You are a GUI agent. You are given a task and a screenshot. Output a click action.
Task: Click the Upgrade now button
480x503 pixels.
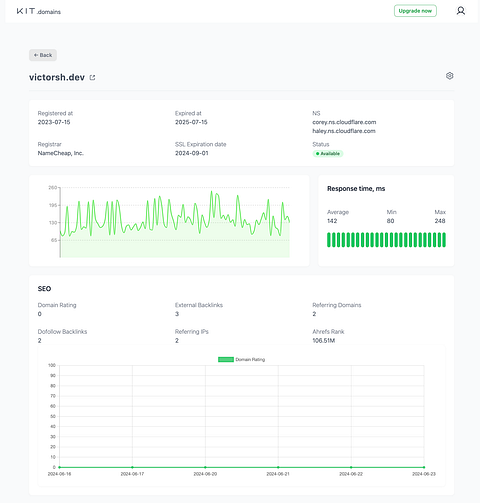[x=415, y=11]
